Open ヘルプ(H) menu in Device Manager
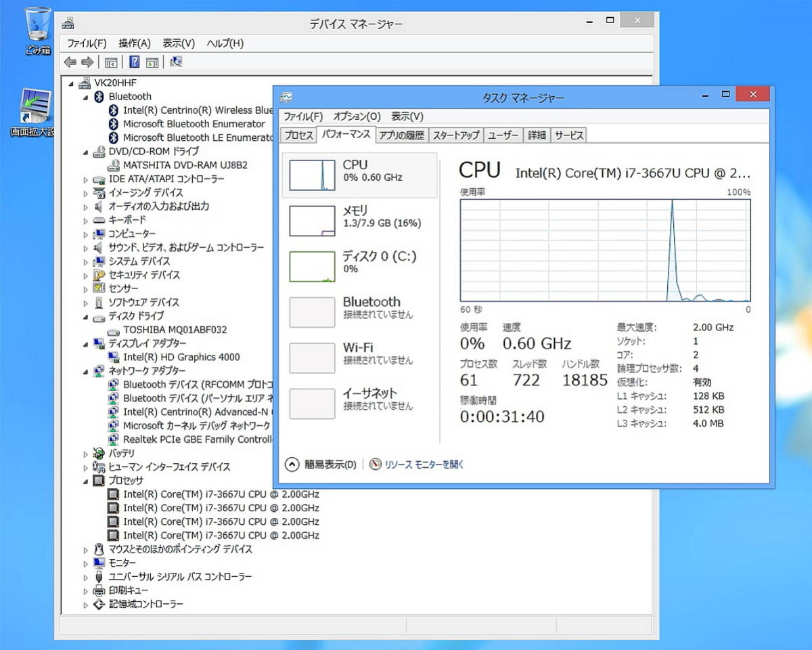Screen dimensions: 812x650 coord(225,43)
